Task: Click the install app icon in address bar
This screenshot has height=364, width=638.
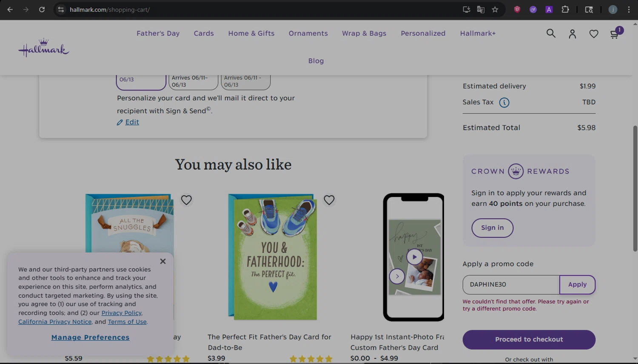Action: 467,9
